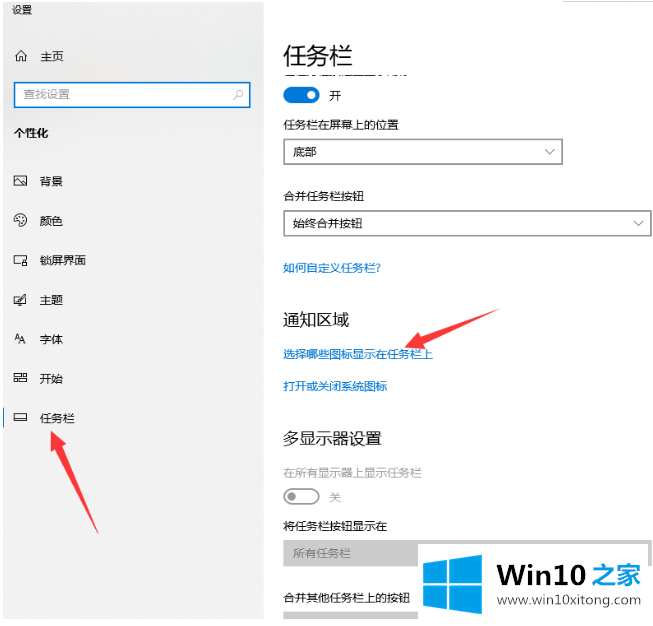Open the Lock screen icon
Viewport: 653px width, 626px height.
(x=20, y=260)
